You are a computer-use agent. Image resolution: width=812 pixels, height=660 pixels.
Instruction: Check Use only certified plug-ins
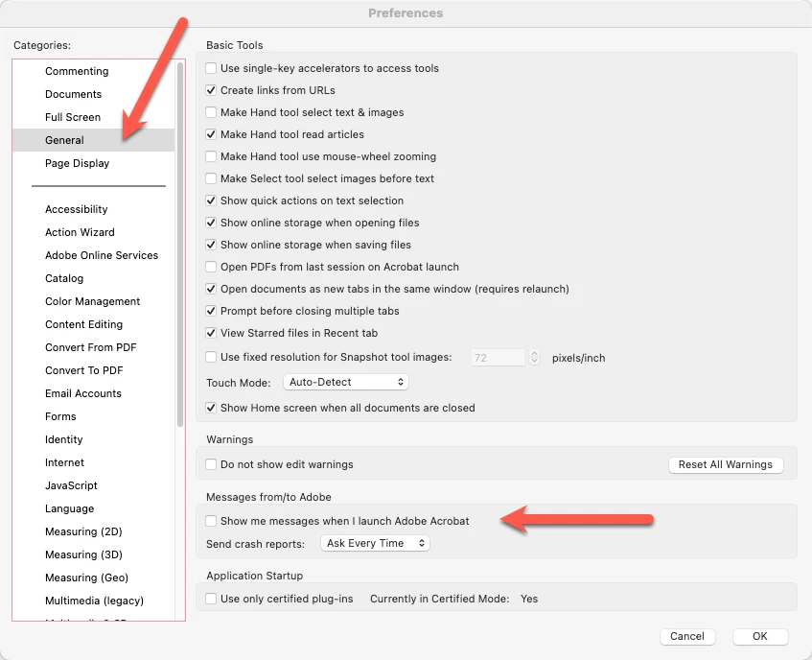[211, 599]
